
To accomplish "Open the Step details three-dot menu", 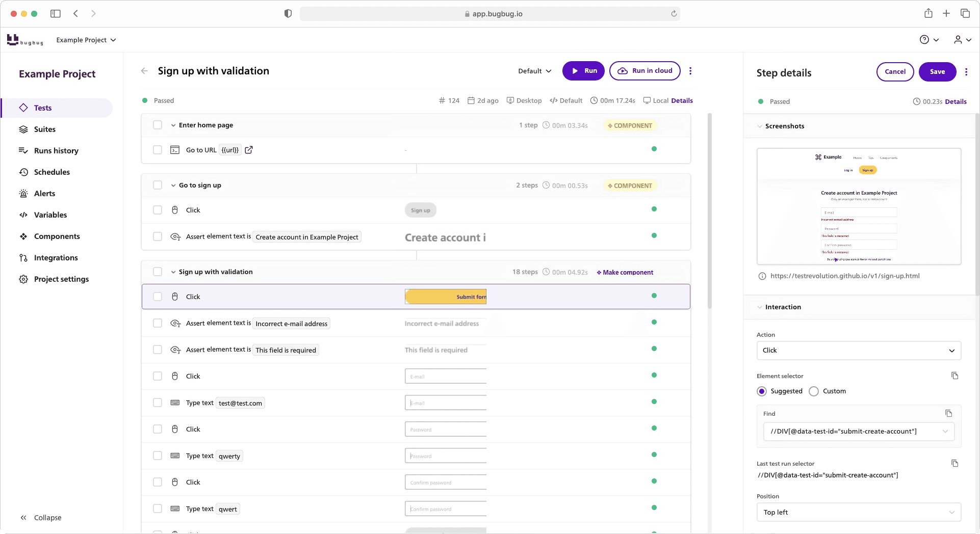I will coord(966,72).
